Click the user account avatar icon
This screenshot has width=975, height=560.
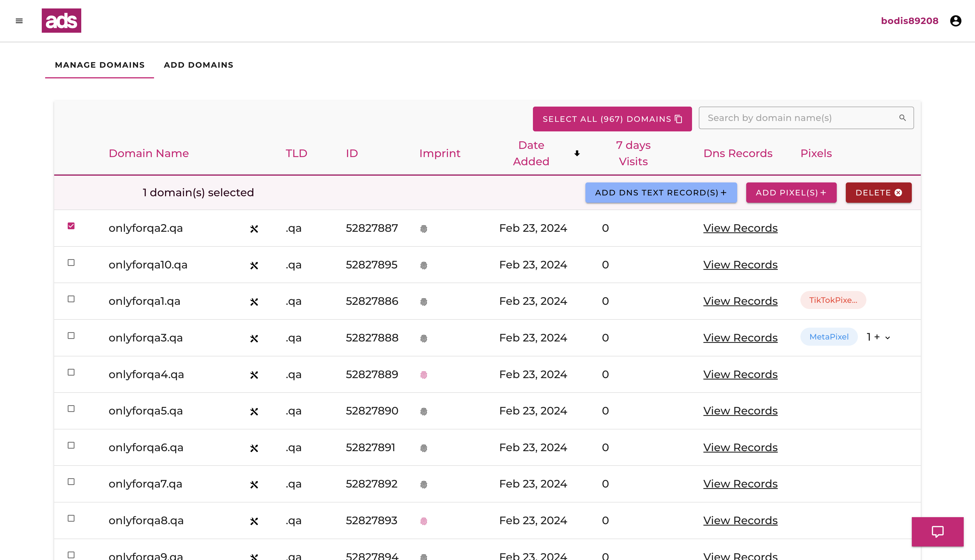(955, 21)
